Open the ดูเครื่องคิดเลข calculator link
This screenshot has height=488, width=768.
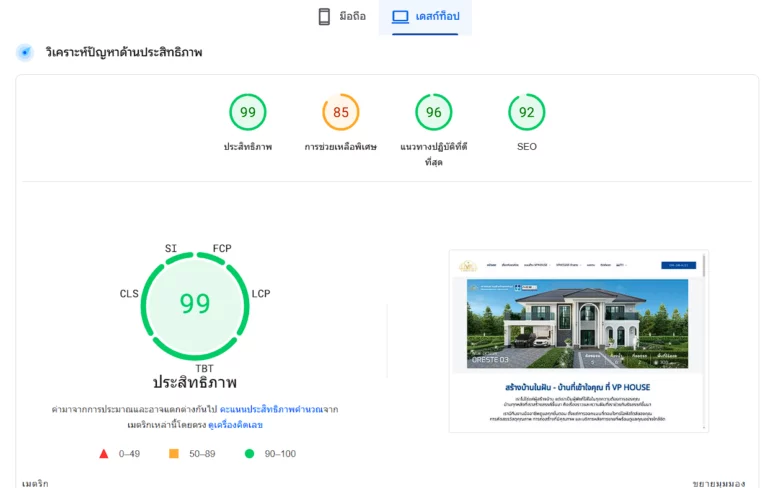pos(236,425)
